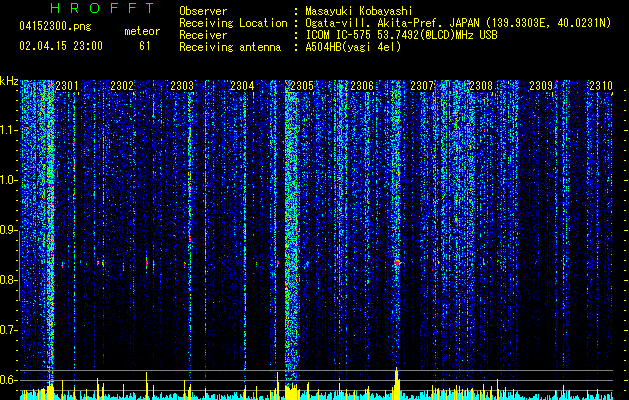Click the 2306 time marker
Screen dimensions: 629x400
[x=362, y=86]
